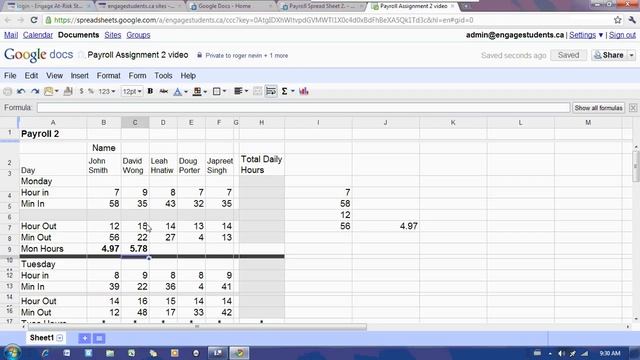Click the paste clipboard icon
Viewport: 640px width, 360px height.
click(x=49, y=91)
